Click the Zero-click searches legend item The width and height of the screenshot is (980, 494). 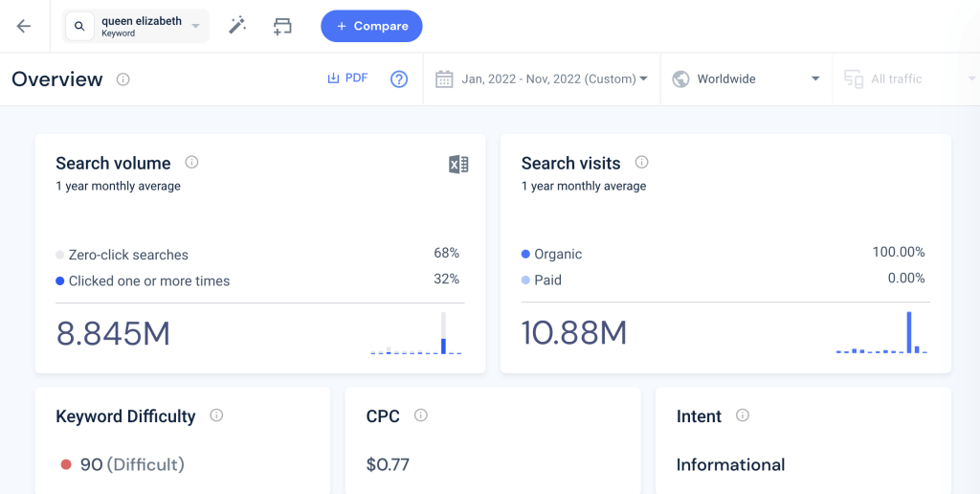(122, 255)
